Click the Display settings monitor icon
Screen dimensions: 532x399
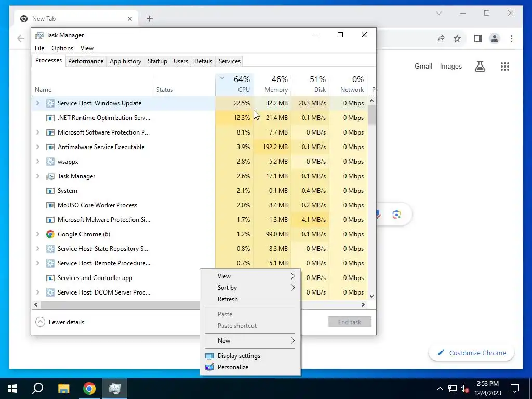209,356
